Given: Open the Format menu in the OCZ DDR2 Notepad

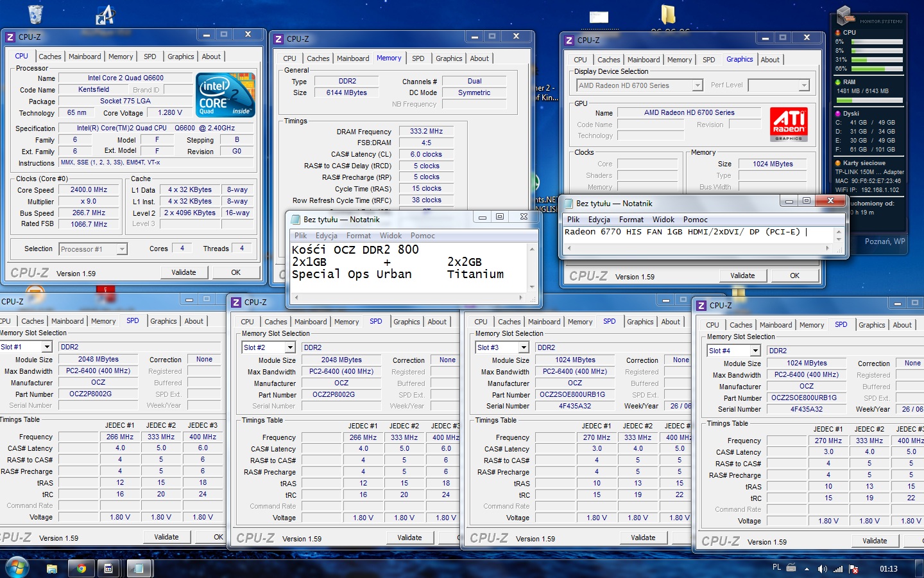Looking at the screenshot, I should pos(359,236).
